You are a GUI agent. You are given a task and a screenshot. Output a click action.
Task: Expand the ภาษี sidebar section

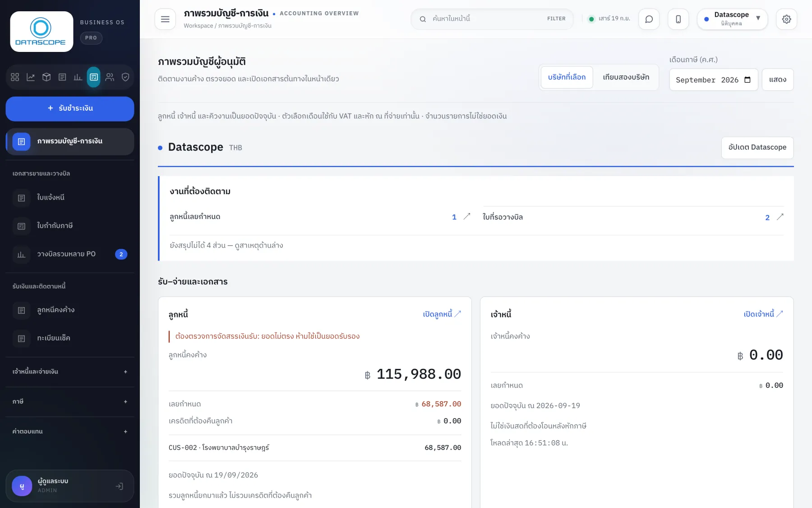point(70,401)
